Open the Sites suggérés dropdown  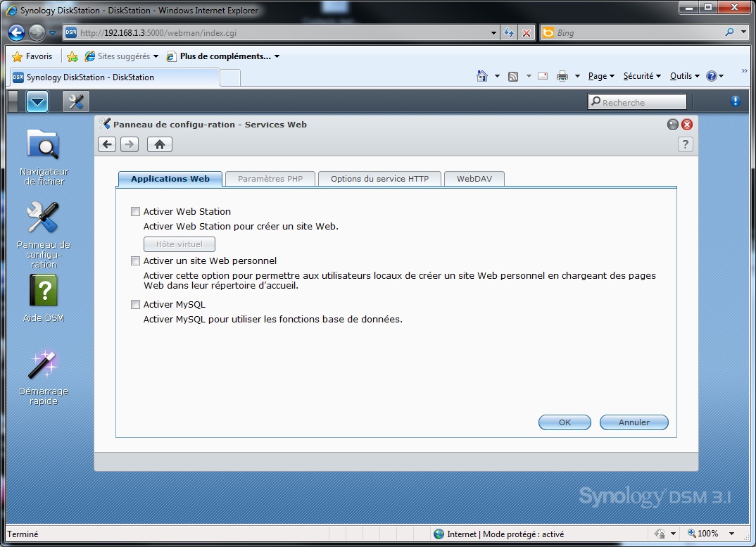[x=156, y=56]
